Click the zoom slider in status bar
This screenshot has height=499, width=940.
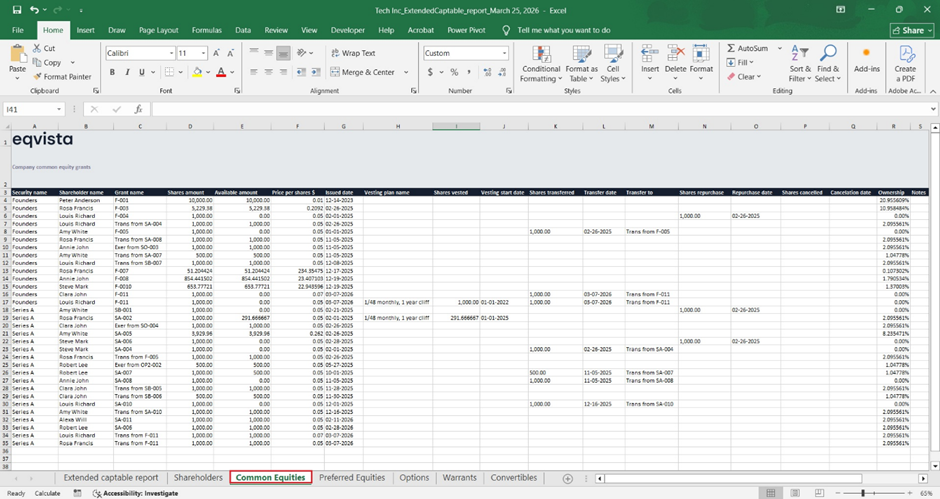(862, 492)
